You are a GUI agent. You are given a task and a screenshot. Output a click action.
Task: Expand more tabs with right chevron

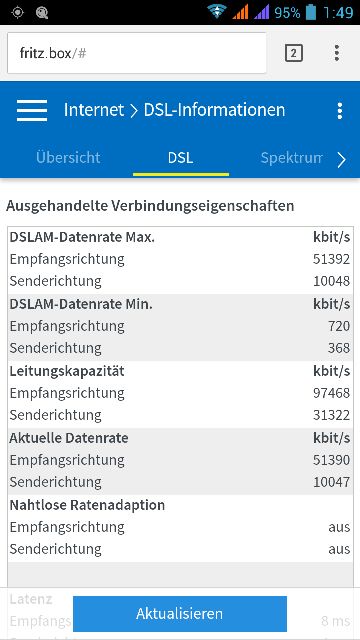(x=342, y=160)
